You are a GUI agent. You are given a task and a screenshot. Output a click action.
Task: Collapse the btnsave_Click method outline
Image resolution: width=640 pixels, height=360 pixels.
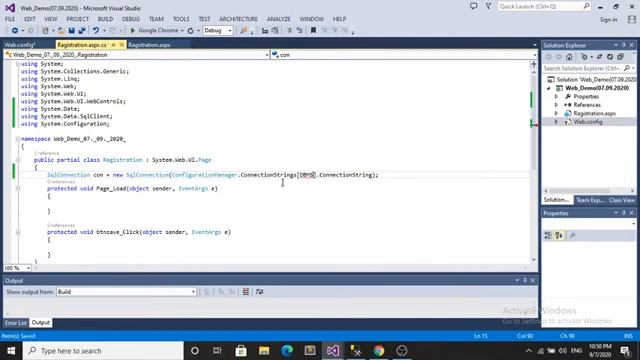click(x=18, y=232)
